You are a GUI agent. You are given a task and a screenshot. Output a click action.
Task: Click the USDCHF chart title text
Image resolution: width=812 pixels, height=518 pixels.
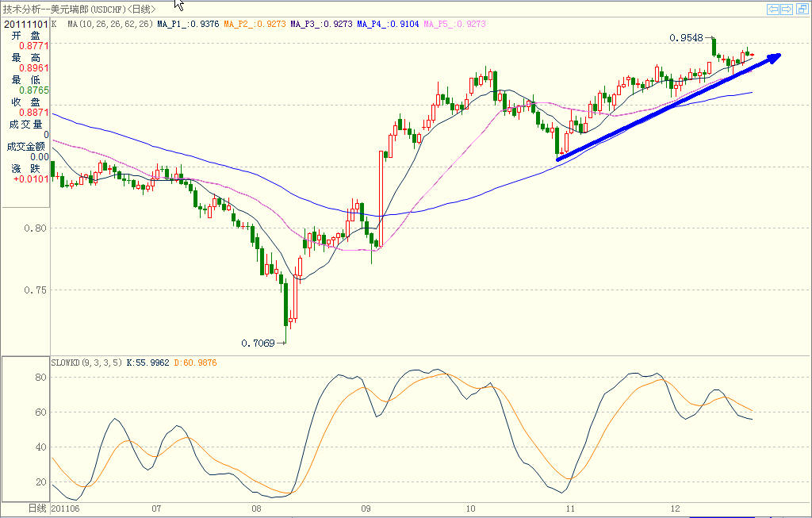pyautogui.click(x=79, y=9)
